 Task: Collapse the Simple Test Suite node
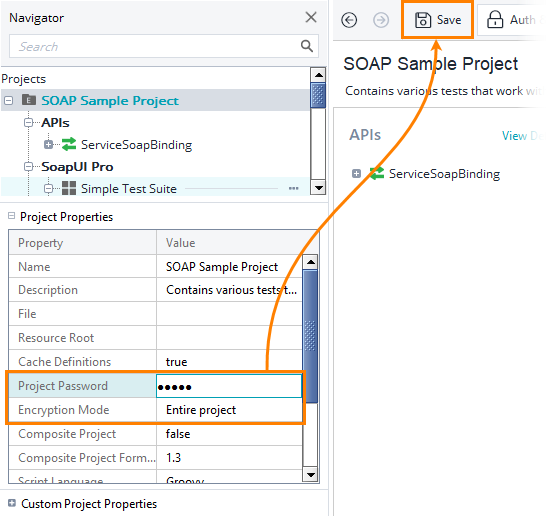(x=48, y=189)
